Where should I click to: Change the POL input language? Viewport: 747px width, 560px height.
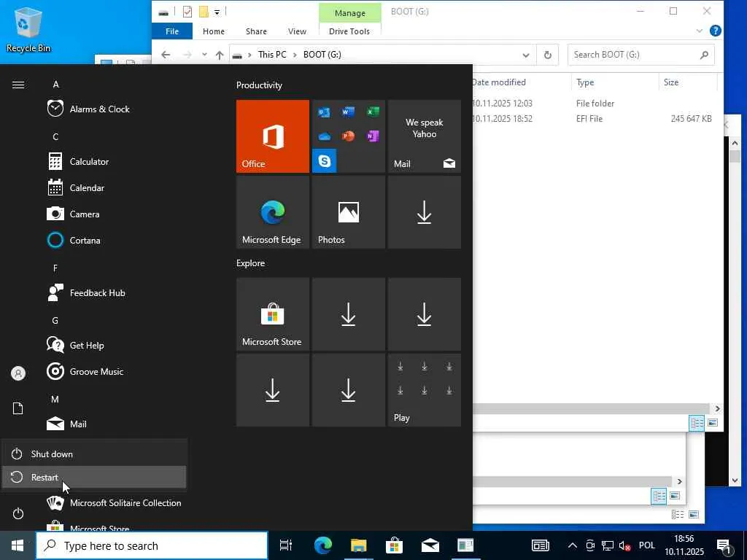click(x=646, y=545)
